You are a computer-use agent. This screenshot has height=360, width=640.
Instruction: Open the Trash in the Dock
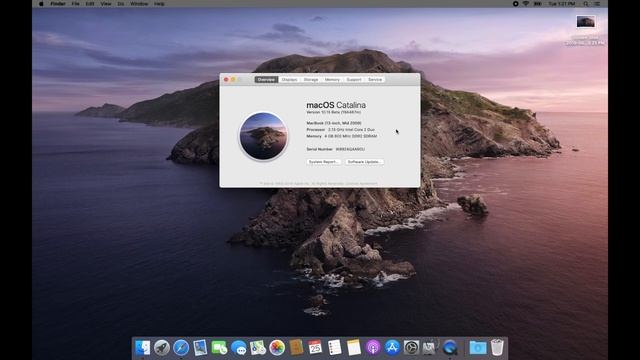tap(497, 348)
